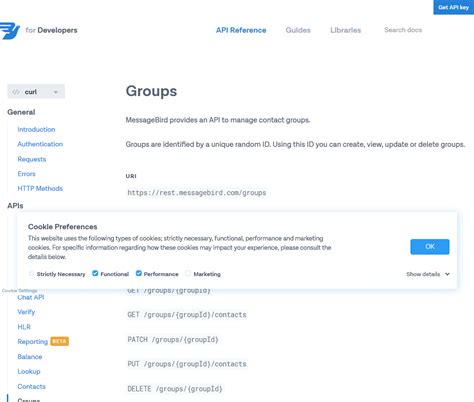
Task: Click the code brackets icon beside curl
Action: (x=16, y=92)
